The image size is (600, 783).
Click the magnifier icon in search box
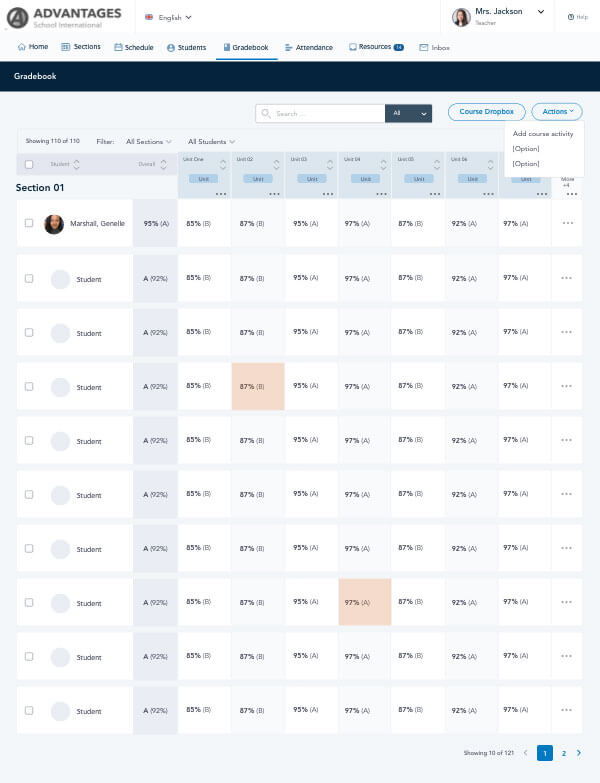tap(266, 114)
